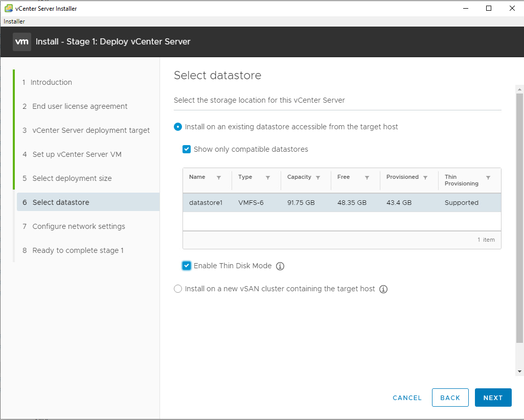The width and height of the screenshot is (524, 420).
Task: Click the Name column header
Action: [x=197, y=177]
